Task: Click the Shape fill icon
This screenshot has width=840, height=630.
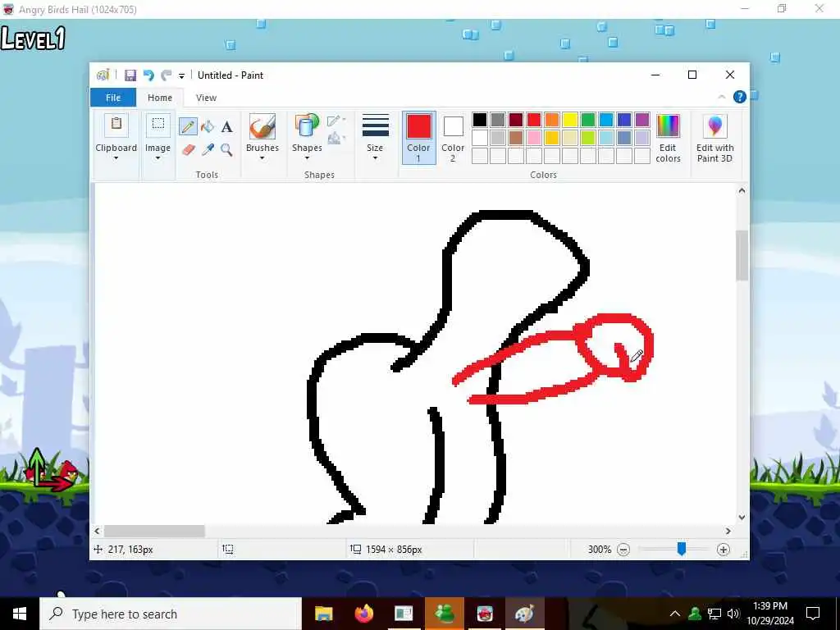Action: (x=336, y=138)
